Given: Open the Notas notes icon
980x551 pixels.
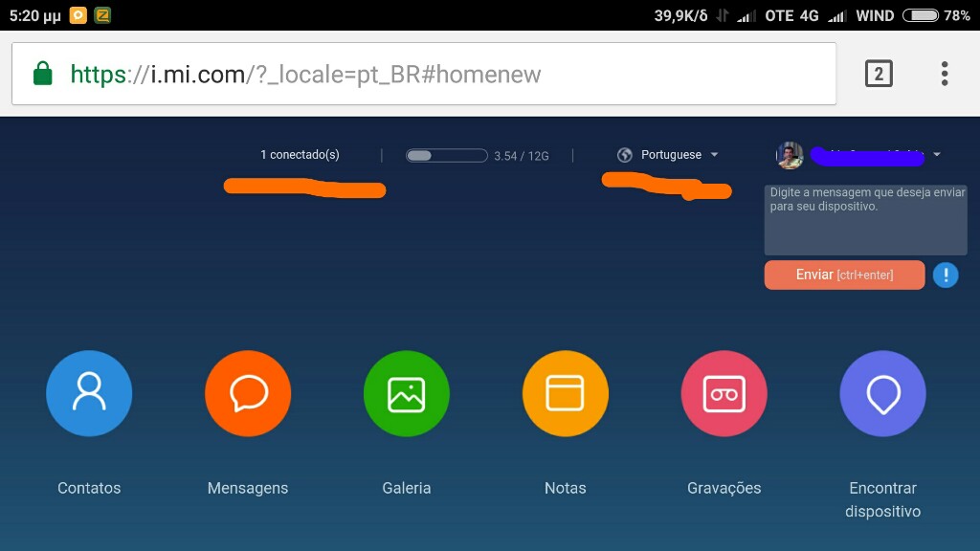Looking at the screenshot, I should (x=566, y=393).
